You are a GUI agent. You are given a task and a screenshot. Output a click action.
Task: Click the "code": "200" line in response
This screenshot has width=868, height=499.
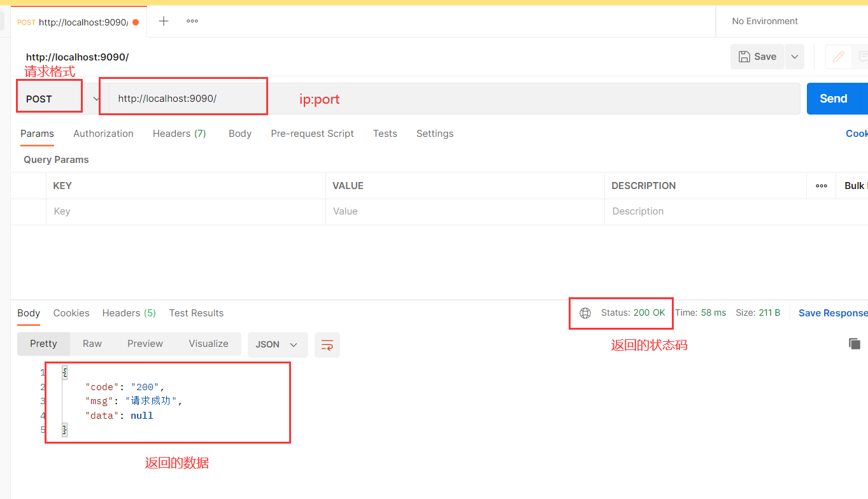tap(125, 387)
